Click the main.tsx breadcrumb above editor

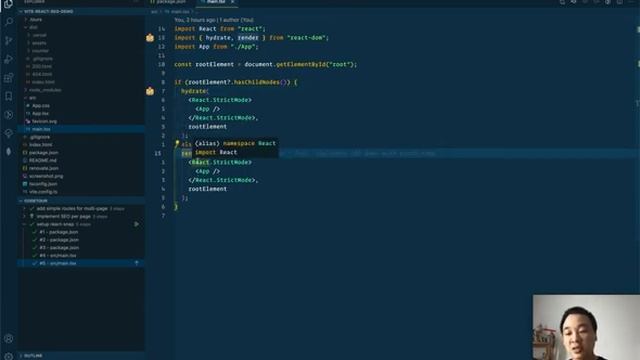tap(180, 12)
